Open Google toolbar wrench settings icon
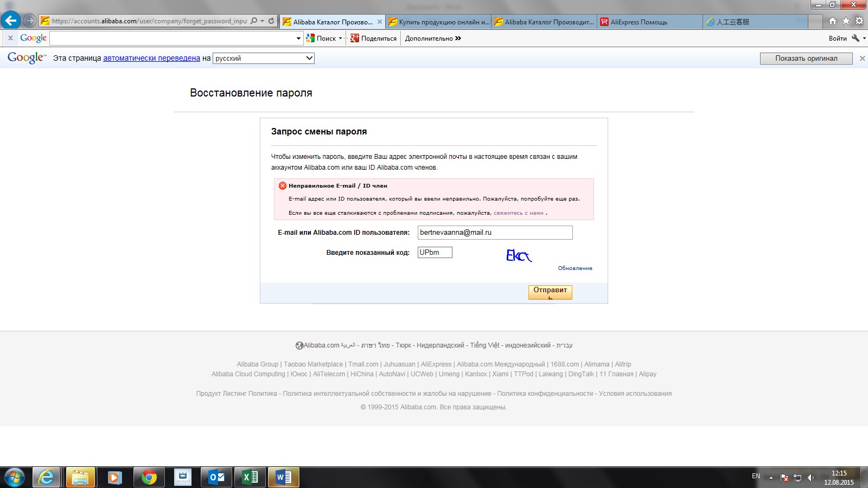This screenshot has height=488, width=868. tap(856, 38)
